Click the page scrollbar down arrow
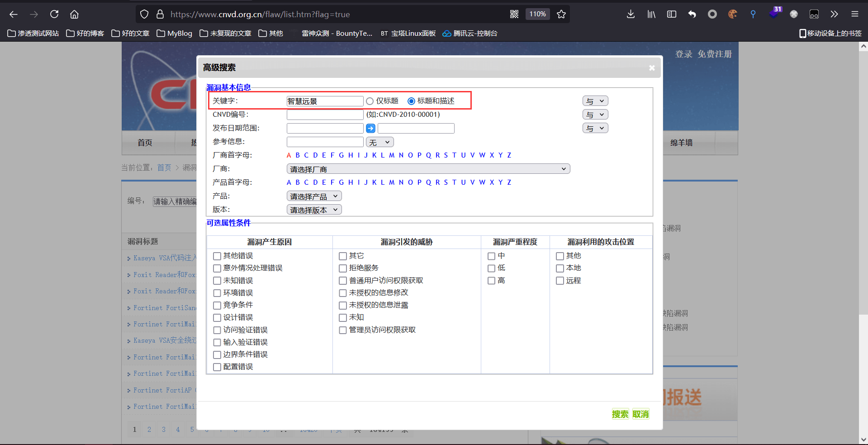The width and height of the screenshot is (868, 445). 863,440
